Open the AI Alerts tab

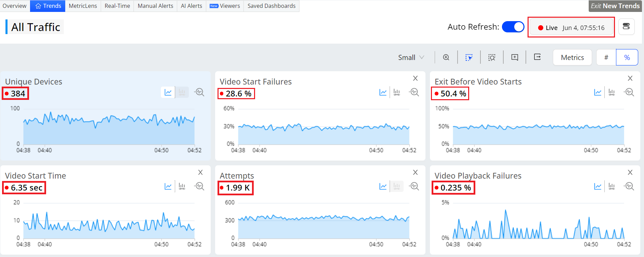pyautogui.click(x=191, y=6)
